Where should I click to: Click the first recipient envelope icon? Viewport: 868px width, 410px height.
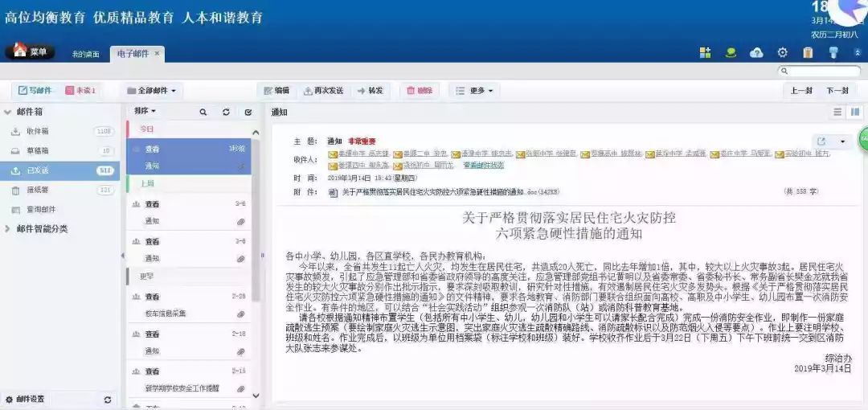click(x=333, y=154)
